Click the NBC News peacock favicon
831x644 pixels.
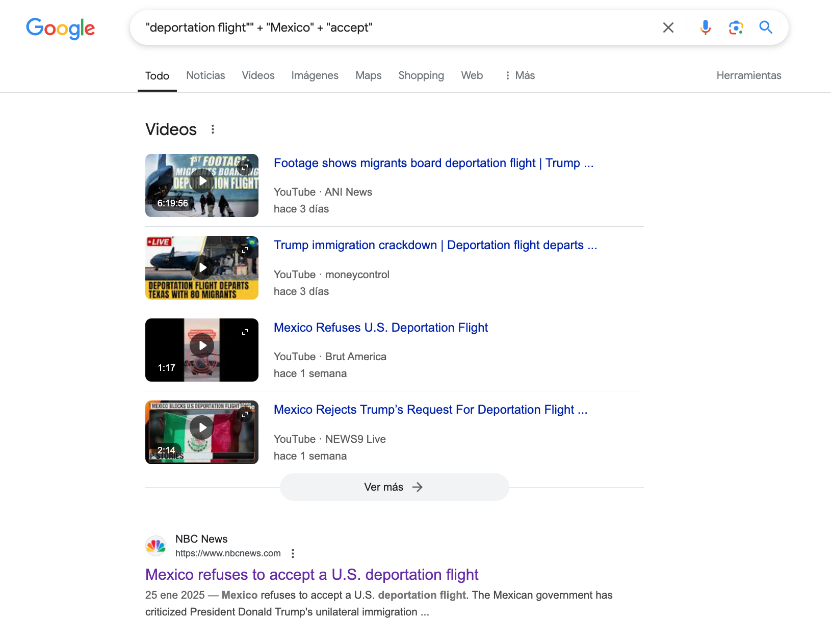click(155, 546)
